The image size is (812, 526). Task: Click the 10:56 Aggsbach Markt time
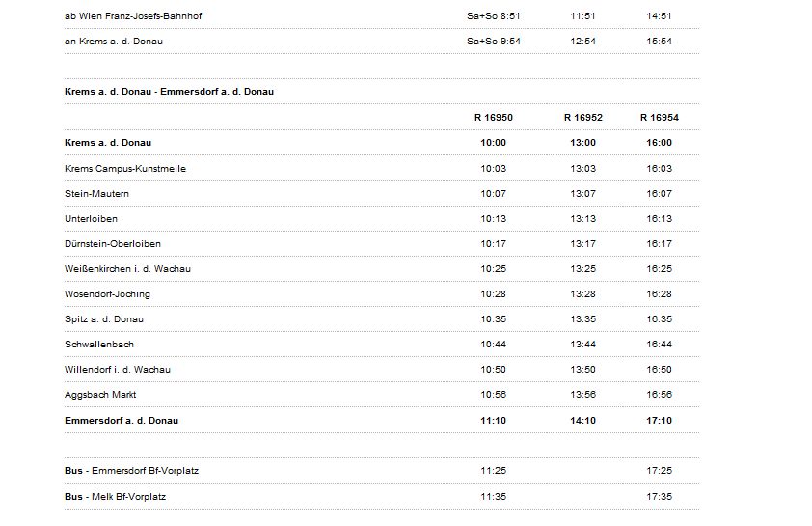(x=493, y=395)
